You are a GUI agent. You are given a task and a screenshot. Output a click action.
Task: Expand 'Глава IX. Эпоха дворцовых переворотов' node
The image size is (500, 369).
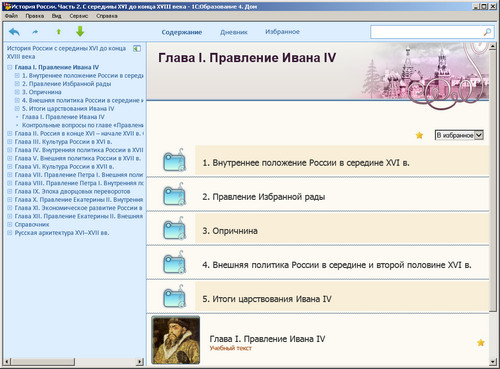pyautogui.click(x=10, y=191)
